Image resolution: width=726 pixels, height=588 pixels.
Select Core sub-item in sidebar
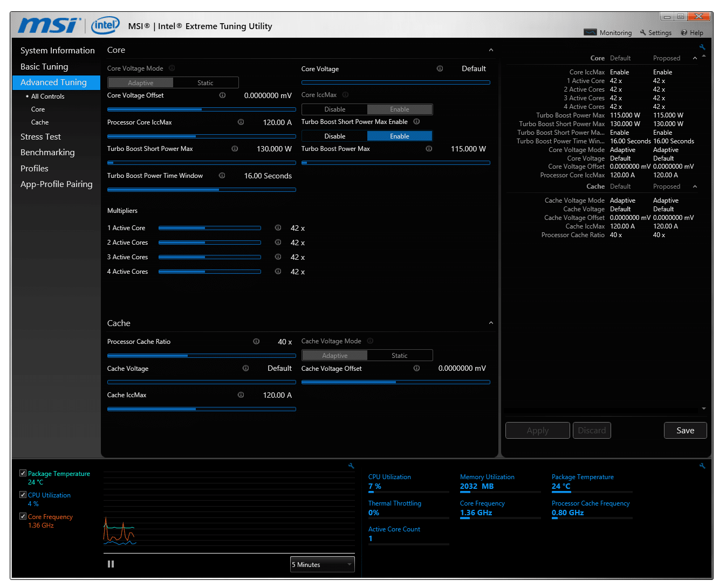(x=38, y=109)
